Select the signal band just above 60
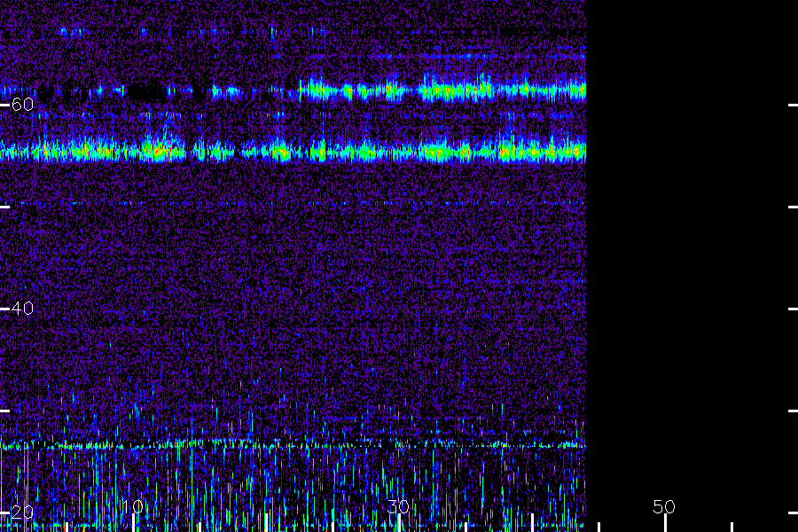 293,90
